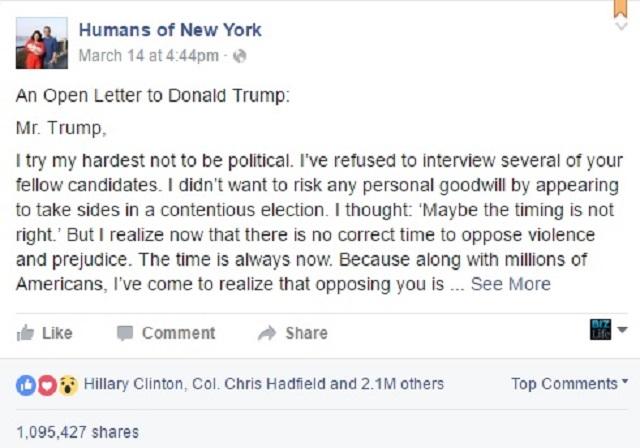
Task: Open Hillary Clinton's profile from reactions
Action: [x=133, y=384]
